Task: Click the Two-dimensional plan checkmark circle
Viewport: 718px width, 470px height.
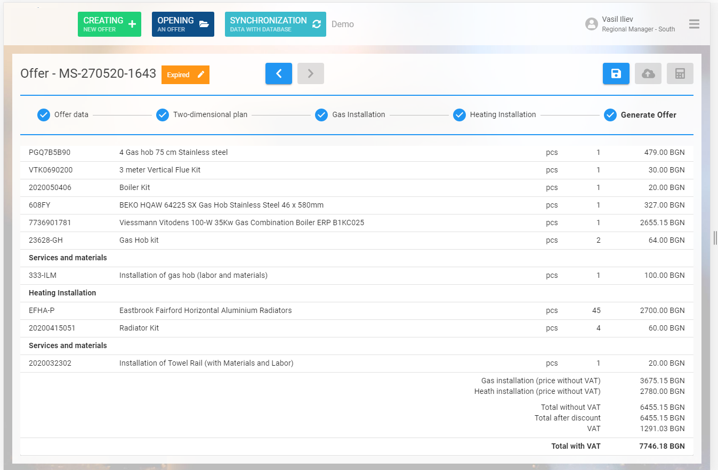Action: click(163, 115)
